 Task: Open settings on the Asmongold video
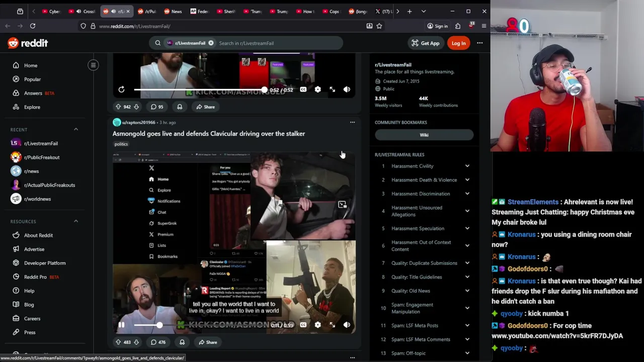(x=317, y=325)
